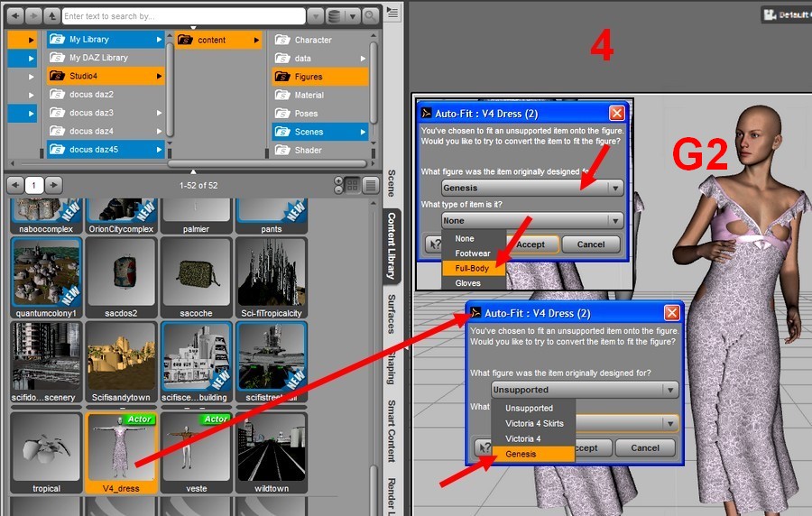The image size is (812, 516).
Task: Choose Full-Body from item type list
Action: pyautogui.click(x=473, y=268)
